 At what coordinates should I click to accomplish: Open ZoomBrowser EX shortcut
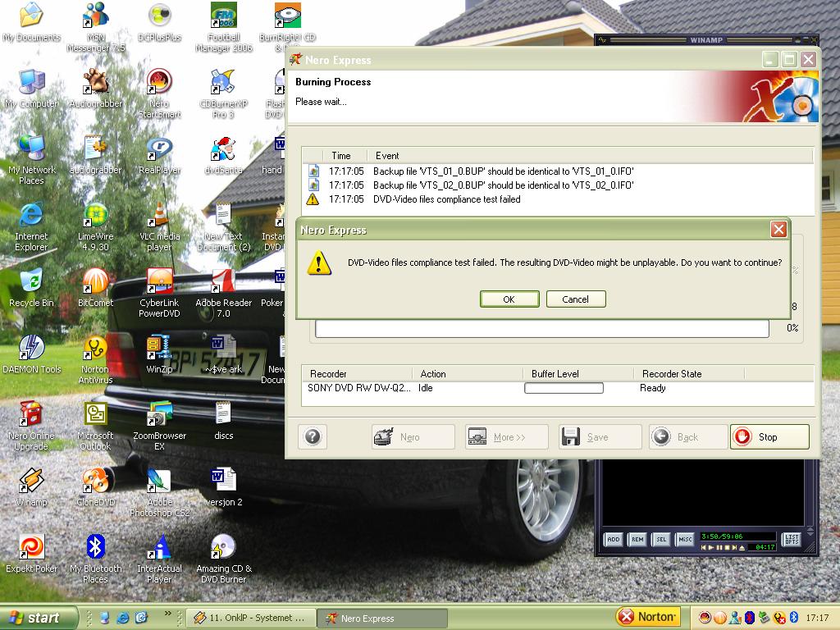[x=160, y=426]
